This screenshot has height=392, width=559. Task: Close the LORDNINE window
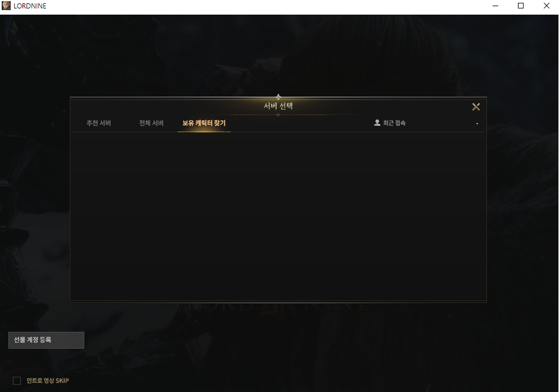pyautogui.click(x=546, y=6)
